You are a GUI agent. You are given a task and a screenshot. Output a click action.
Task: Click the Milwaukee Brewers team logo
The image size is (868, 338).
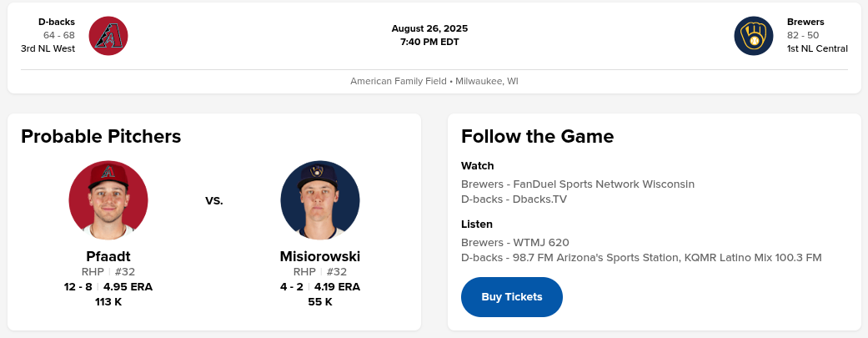(x=754, y=36)
